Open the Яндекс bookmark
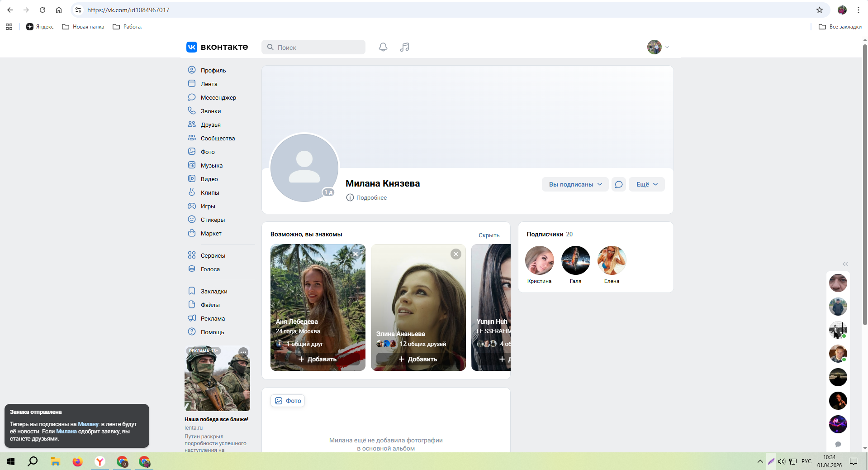 [x=40, y=27]
